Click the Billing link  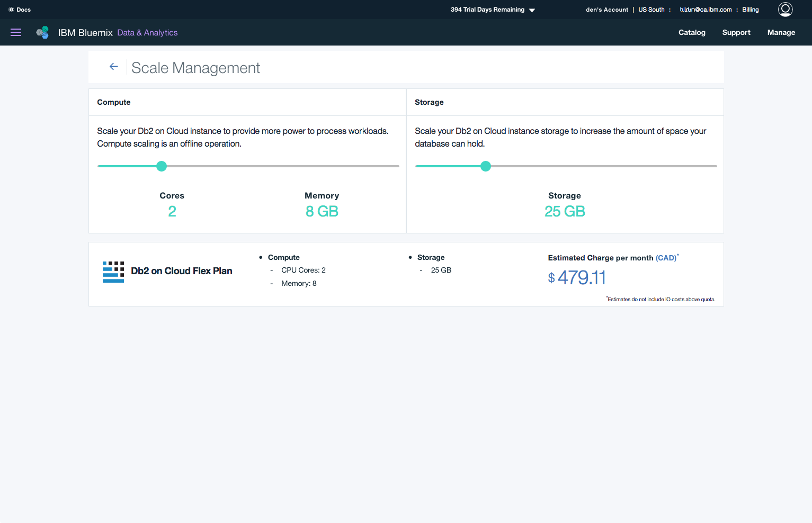[x=750, y=10]
